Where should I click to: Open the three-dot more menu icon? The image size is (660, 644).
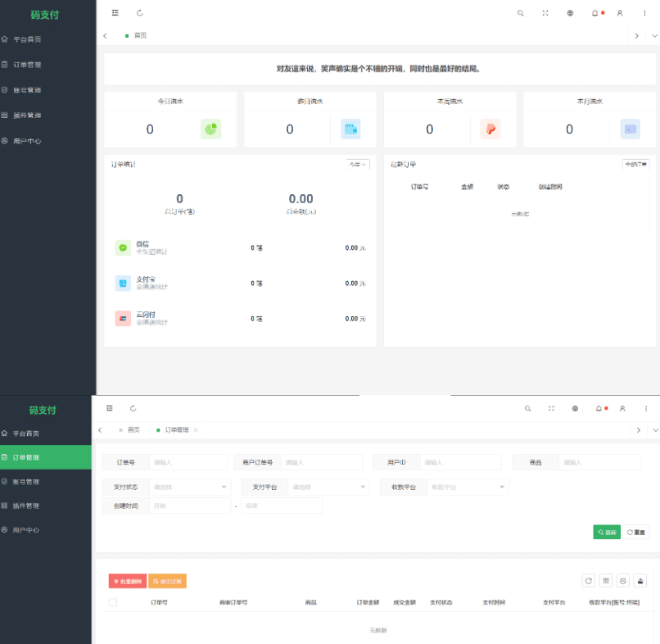[645, 14]
